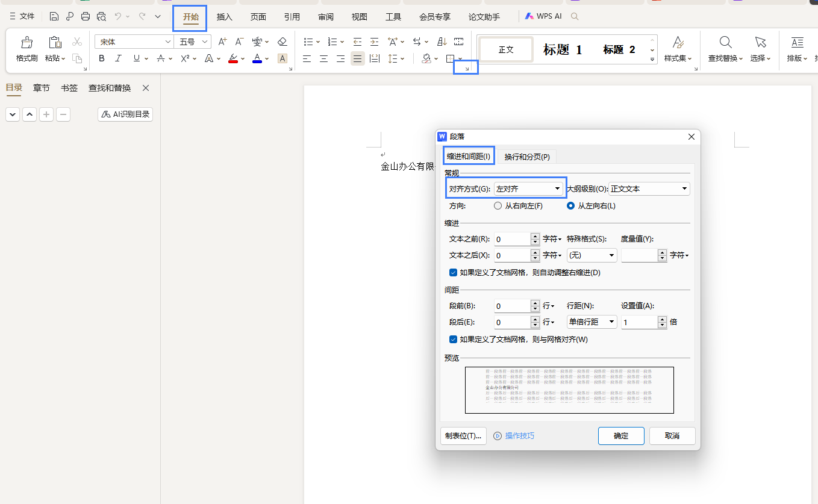Switch to the Page (页面) ribbon tab

(x=258, y=17)
